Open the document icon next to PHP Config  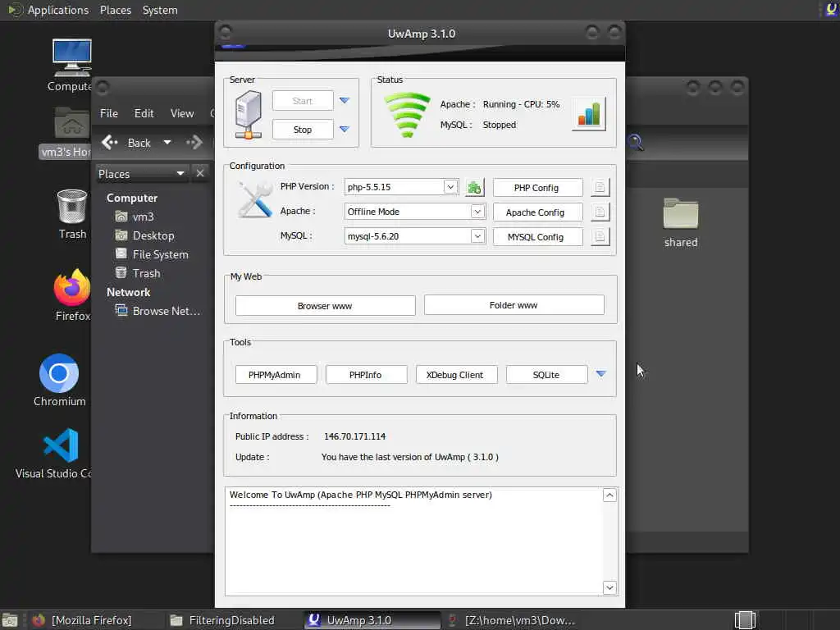(x=600, y=188)
